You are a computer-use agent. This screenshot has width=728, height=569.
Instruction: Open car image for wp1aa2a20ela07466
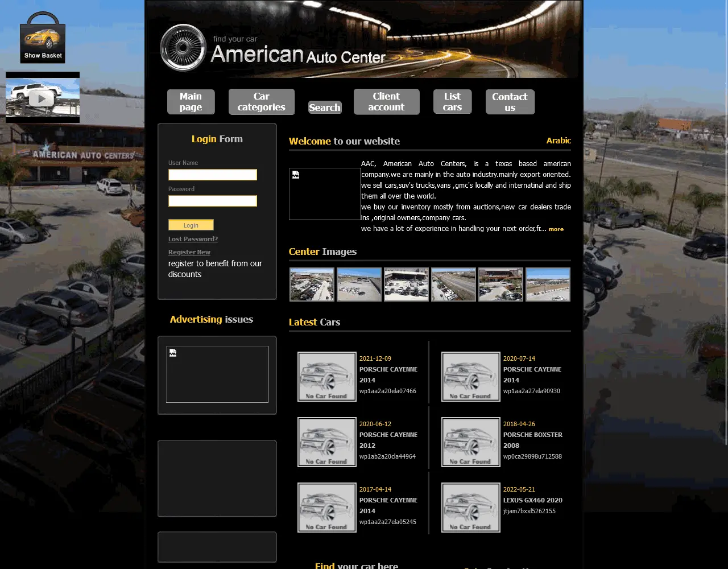tap(327, 377)
